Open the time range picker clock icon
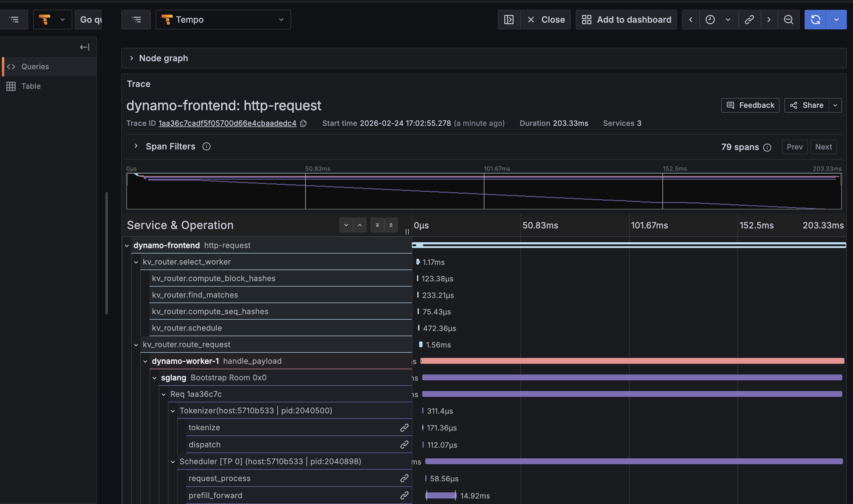Viewport: 853px width, 504px height. 710,19
